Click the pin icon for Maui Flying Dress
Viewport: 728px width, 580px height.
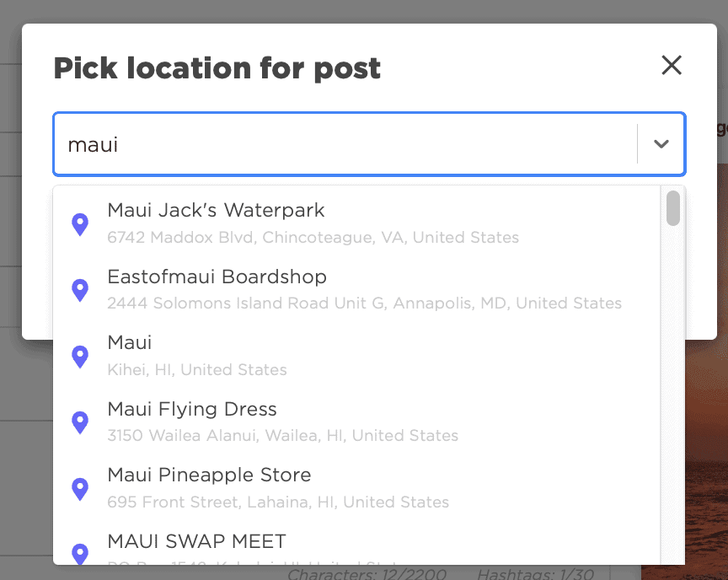[80, 422]
